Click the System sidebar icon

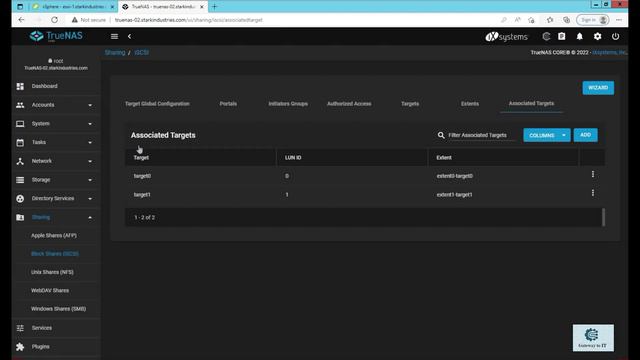20,124
